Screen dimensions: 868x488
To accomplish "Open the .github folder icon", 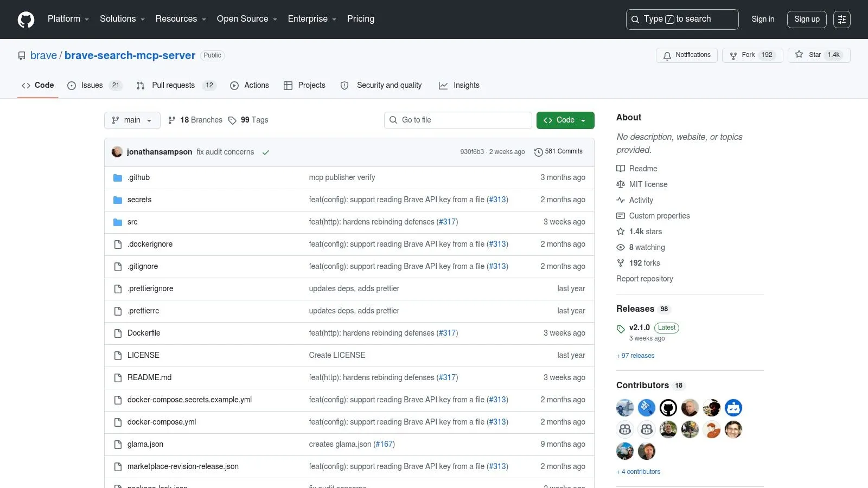I will coord(118,178).
